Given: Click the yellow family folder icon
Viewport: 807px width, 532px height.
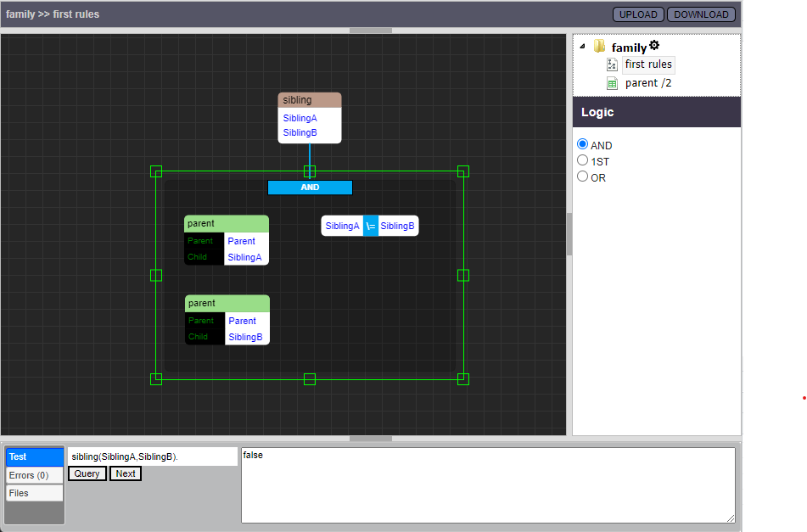Looking at the screenshot, I should tap(599, 47).
